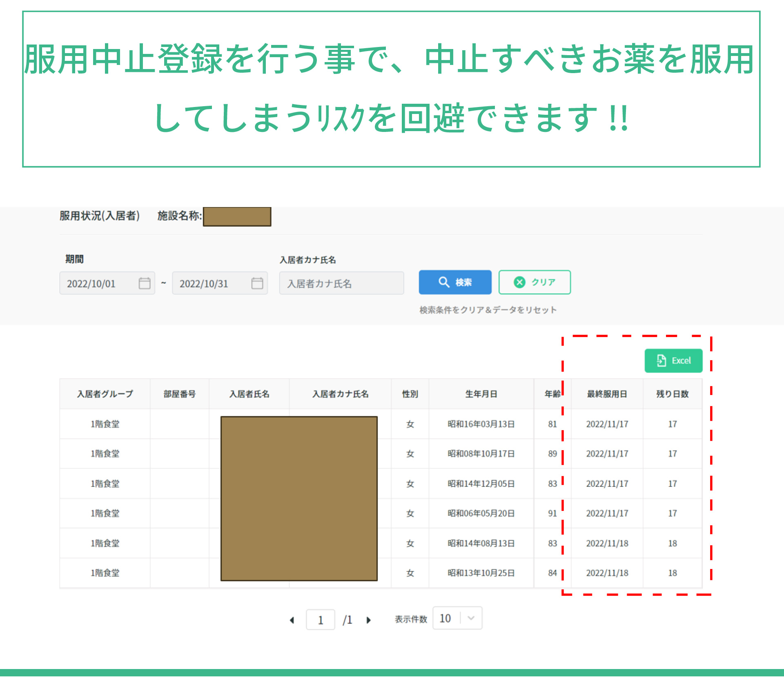Select the row with birthdate 昭和16年03月13日
This screenshot has height=687, width=784.
[481, 424]
